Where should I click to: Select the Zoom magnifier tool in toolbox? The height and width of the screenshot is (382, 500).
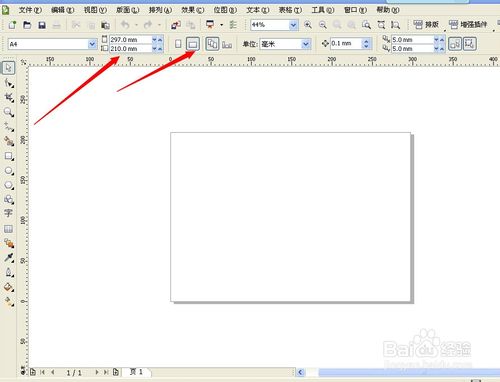(9, 112)
